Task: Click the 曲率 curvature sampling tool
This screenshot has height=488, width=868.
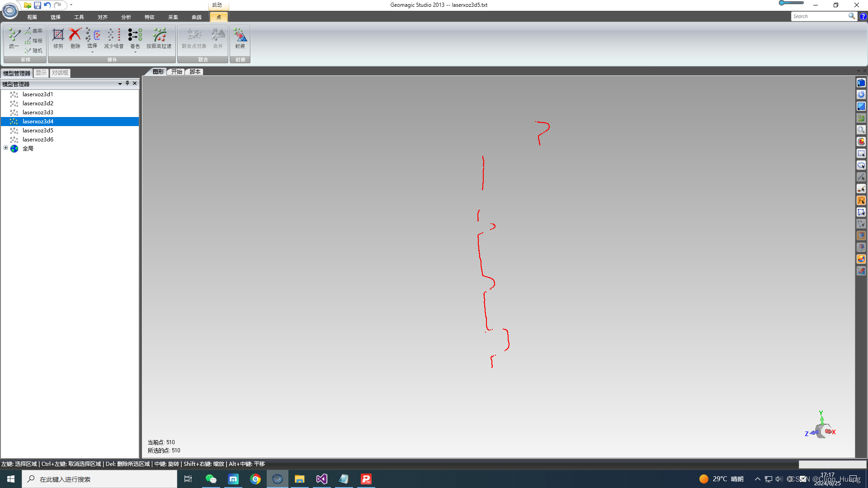Action: [33, 31]
